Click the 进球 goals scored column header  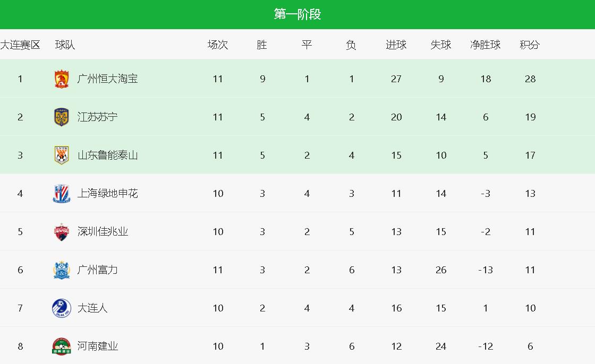click(x=396, y=45)
